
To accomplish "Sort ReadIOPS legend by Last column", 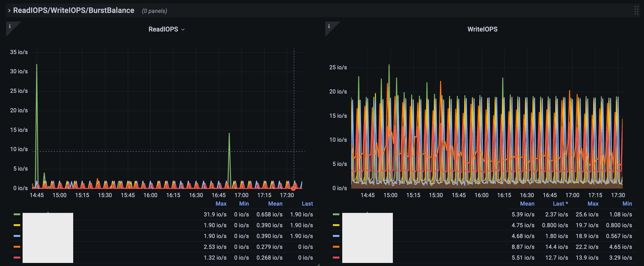I will pos(307,204).
